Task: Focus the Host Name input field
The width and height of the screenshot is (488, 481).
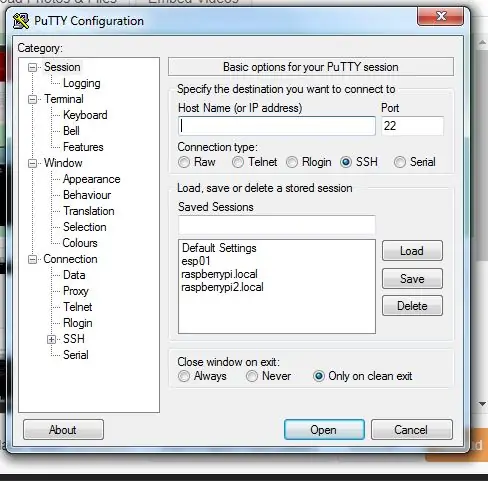Action: click(x=277, y=126)
